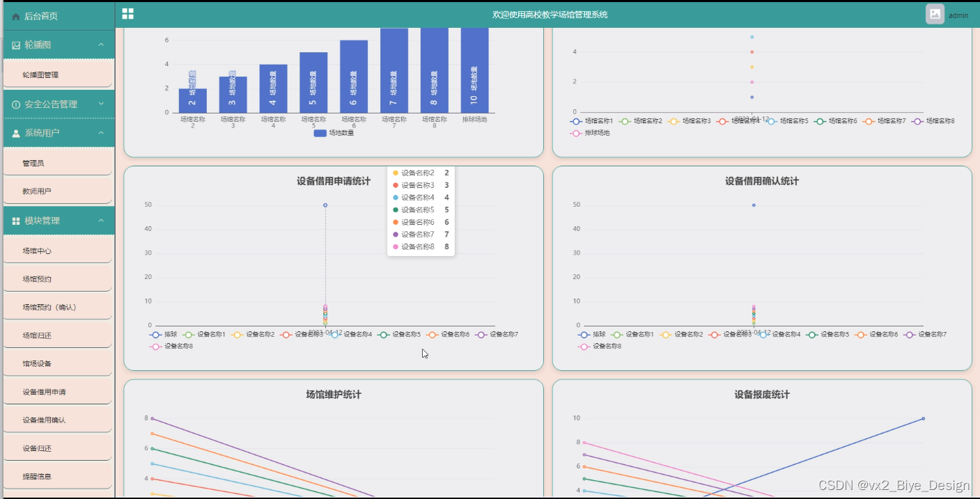The height and width of the screenshot is (499, 980).
Task: Click the 50-value point in 设备借用申请统计
Action: 325,205
